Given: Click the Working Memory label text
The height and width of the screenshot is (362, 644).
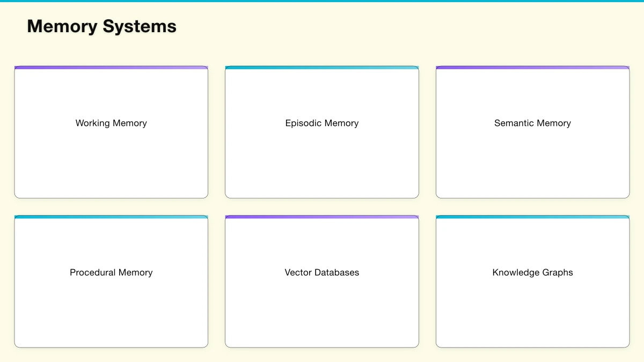Looking at the screenshot, I should (111, 123).
